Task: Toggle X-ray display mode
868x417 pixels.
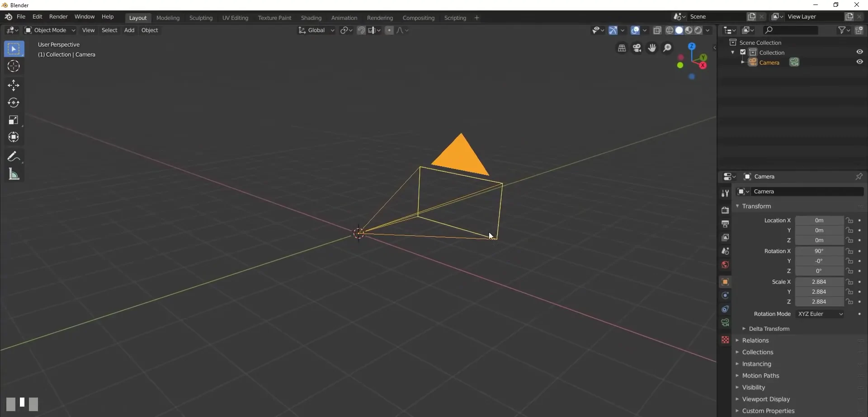Action: tap(657, 30)
